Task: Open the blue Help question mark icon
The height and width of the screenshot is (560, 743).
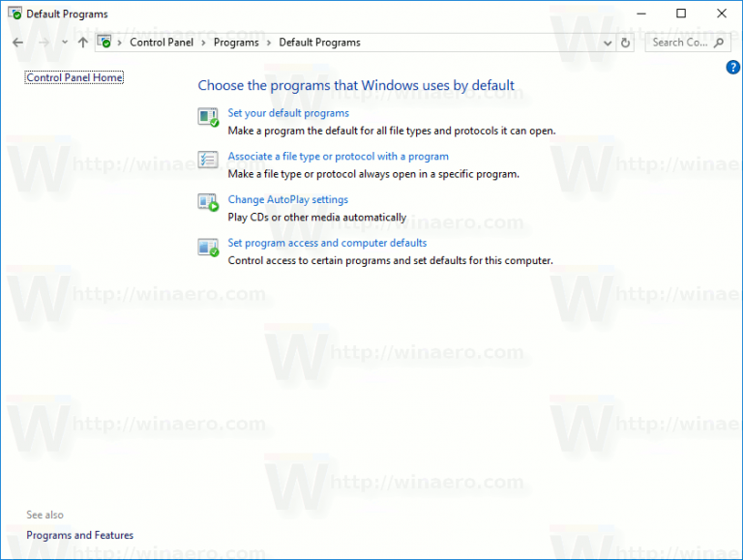Action: tap(732, 67)
